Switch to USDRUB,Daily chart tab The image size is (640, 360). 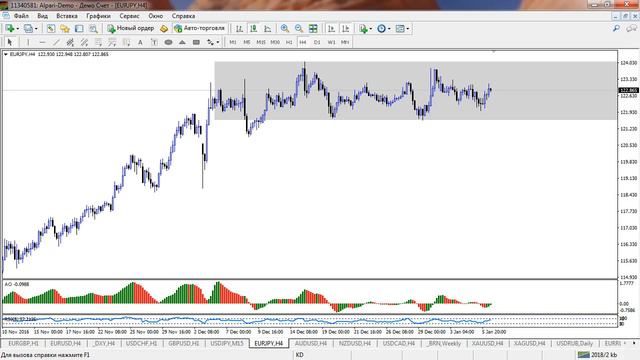[575, 343]
